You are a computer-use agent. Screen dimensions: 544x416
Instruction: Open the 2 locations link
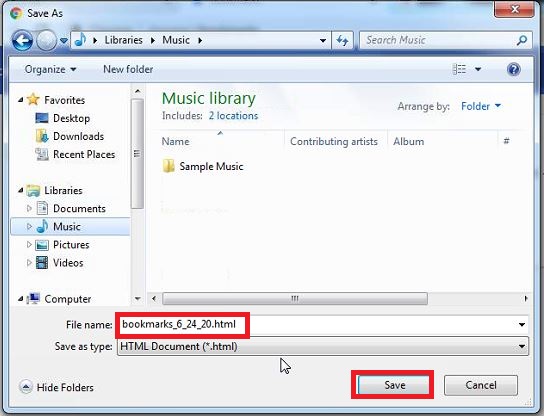233,116
